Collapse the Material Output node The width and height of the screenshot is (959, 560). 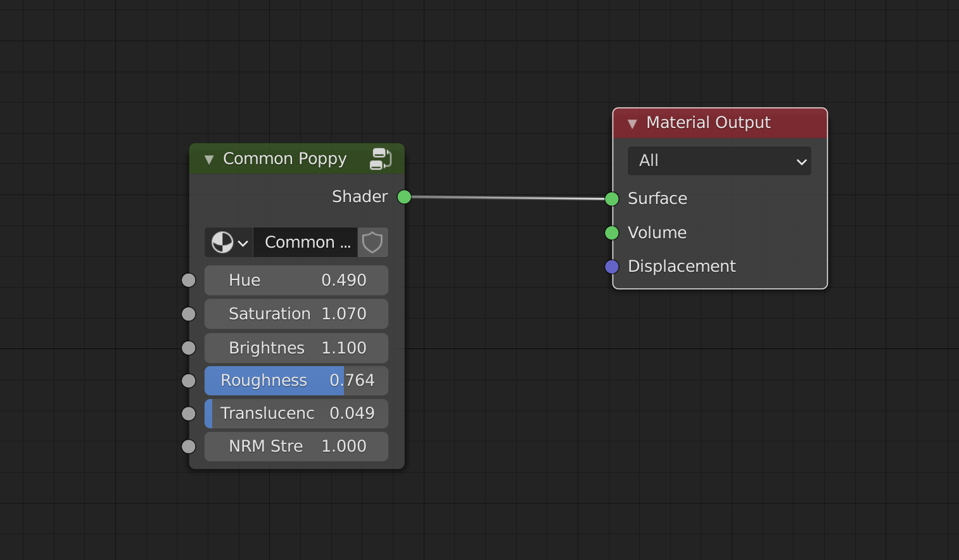(x=632, y=124)
